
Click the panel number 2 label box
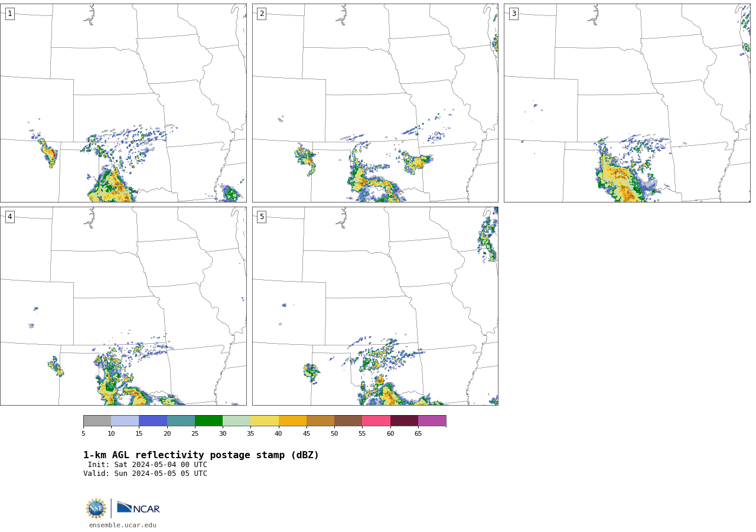pos(262,14)
